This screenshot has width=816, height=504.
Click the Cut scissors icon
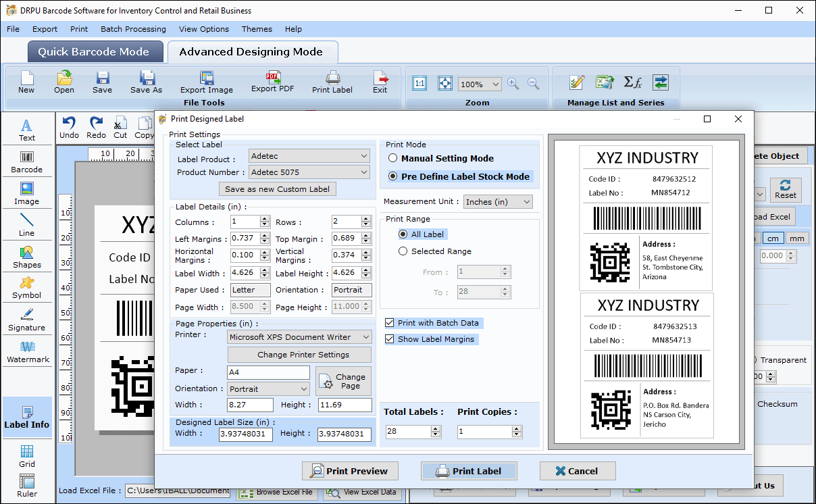(120, 126)
